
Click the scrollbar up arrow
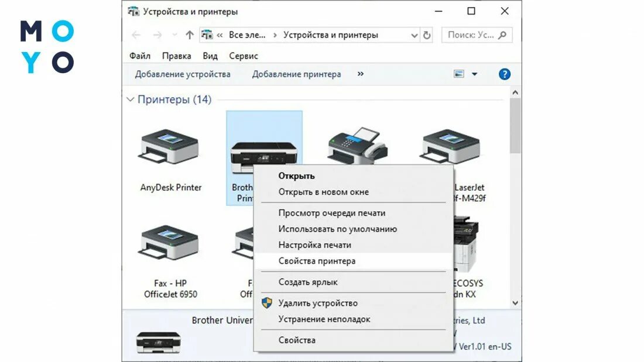(x=515, y=93)
